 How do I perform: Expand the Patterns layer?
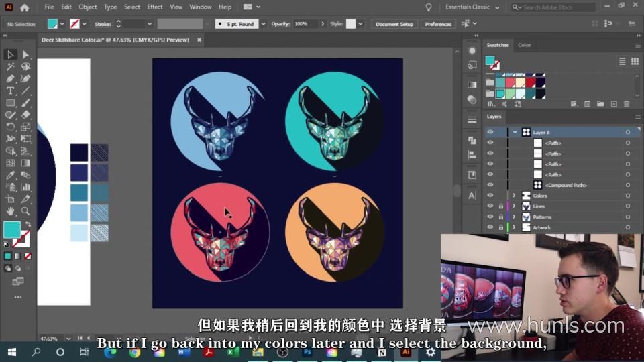click(514, 217)
